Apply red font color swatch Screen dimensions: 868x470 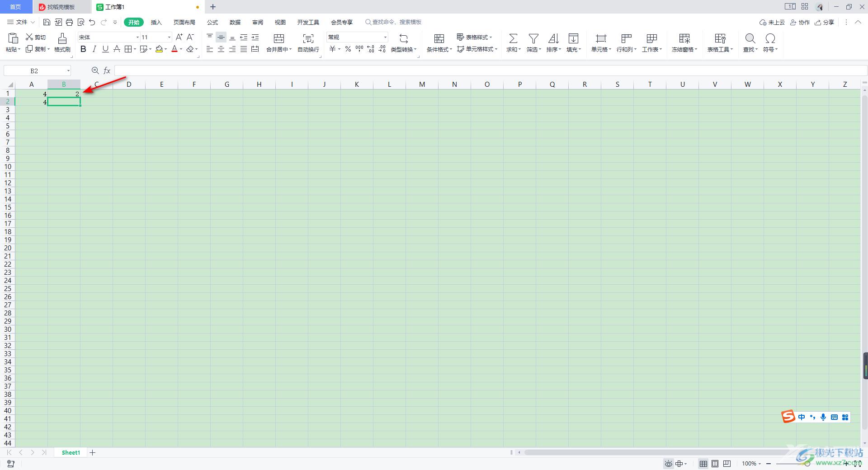click(x=175, y=49)
